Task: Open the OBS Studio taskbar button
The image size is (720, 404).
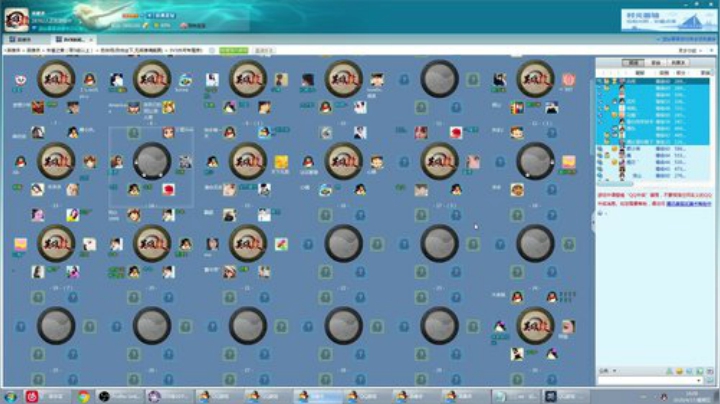Action: pyautogui.click(x=121, y=396)
